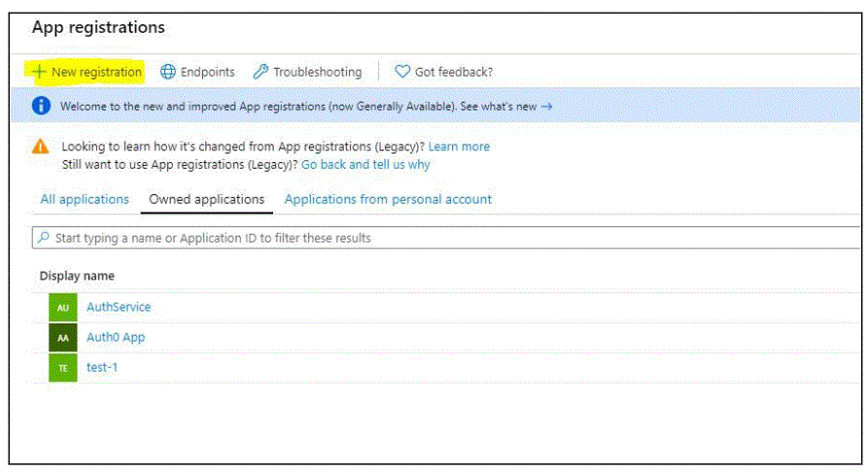Switch to the All applications tab
The width and height of the screenshot is (868, 472).
point(85,199)
